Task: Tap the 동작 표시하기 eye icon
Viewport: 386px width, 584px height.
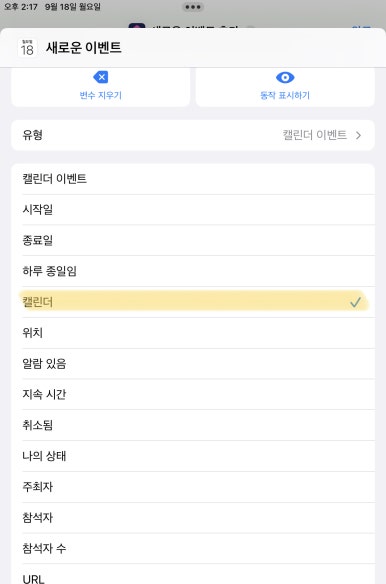Action: 285,77
